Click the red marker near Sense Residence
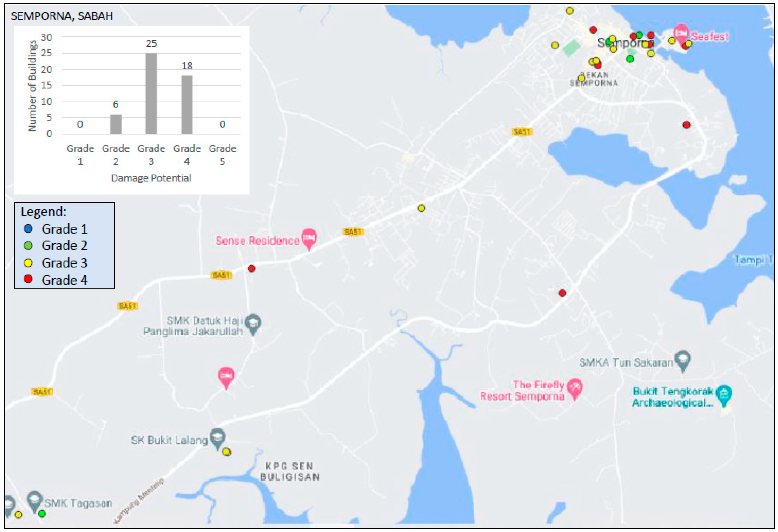The width and height of the screenshot is (778, 532). point(251,268)
